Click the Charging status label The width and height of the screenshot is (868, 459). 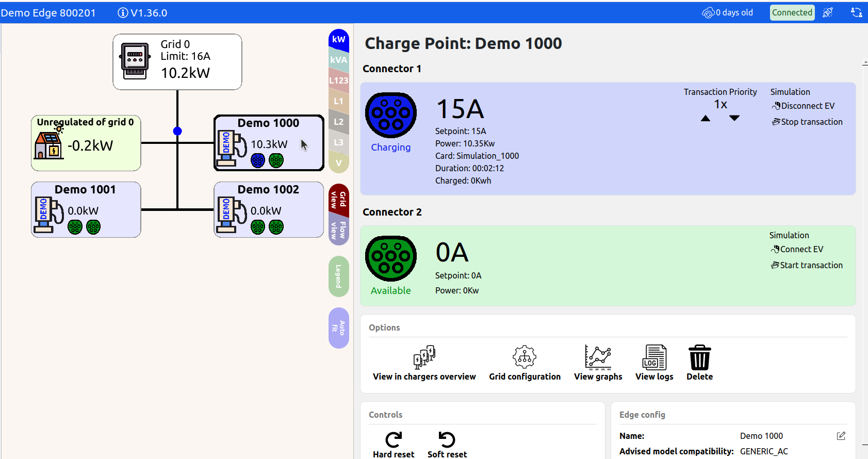391,147
